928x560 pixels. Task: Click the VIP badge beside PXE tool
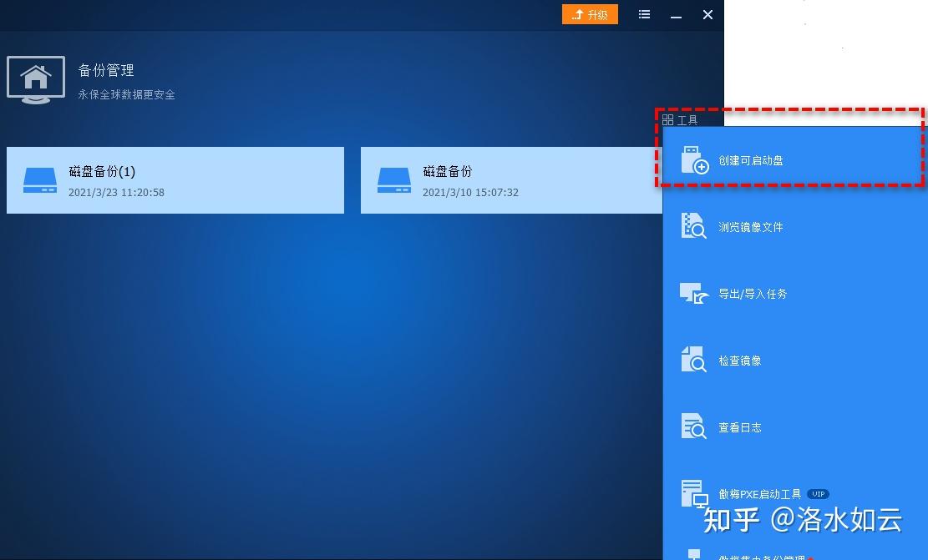coord(818,494)
